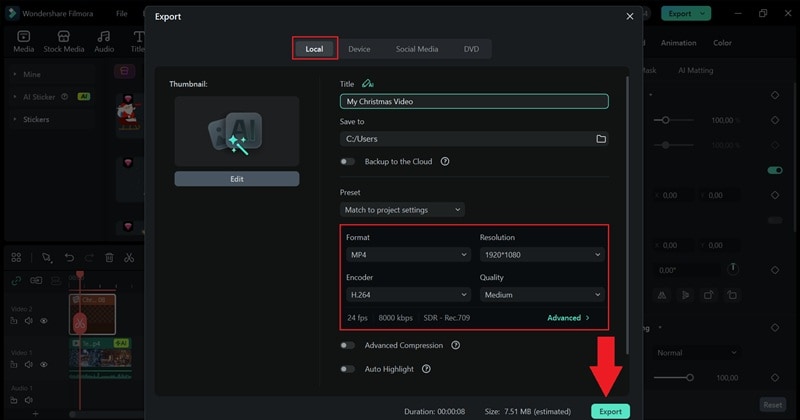The image size is (800, 420).
Task: Enable Advanced Compression switch
Action: click(x=347, y=345)
